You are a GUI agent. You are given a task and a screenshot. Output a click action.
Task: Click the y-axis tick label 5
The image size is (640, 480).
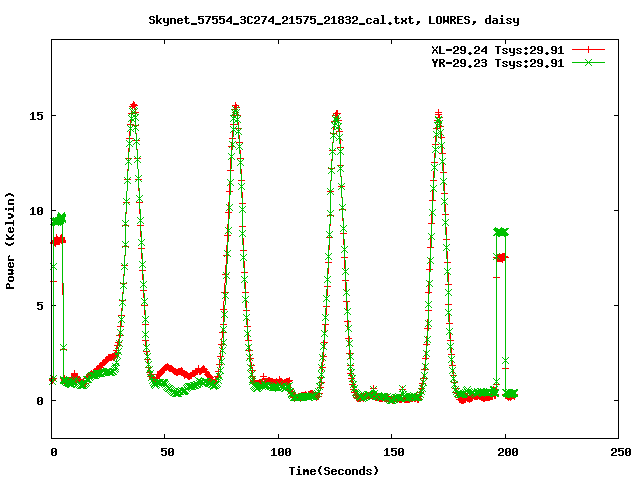pos(40,306)
